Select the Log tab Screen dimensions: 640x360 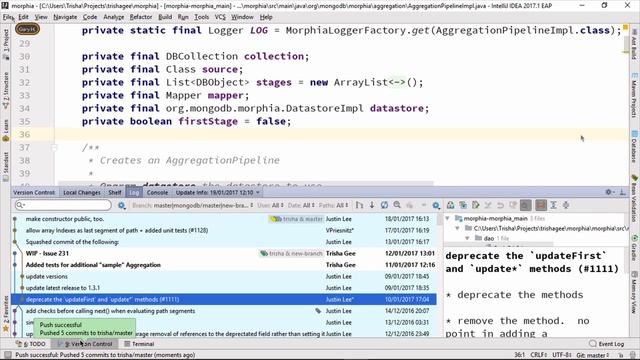pos(134,193)
